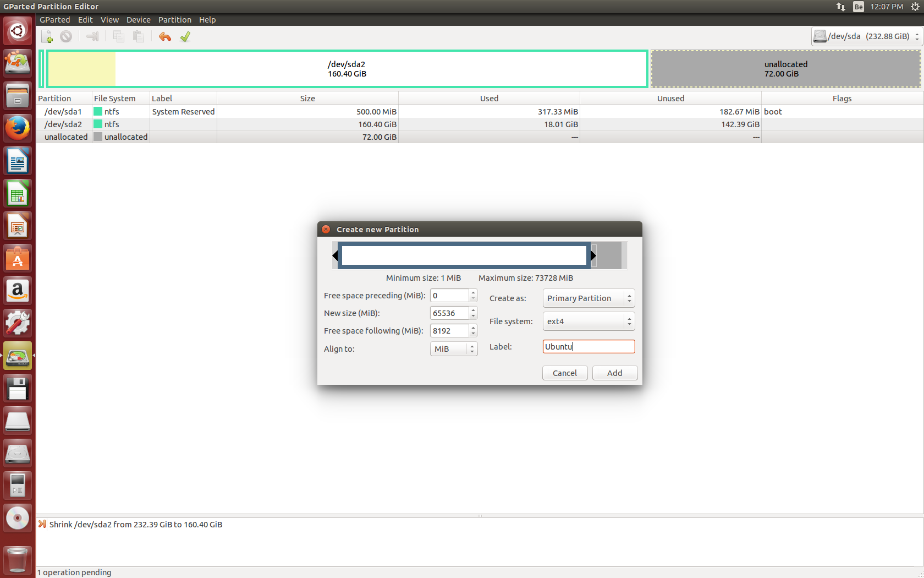Open the Create as dropdown
This screenshot has width=924, height=578.
click(588, 298)
